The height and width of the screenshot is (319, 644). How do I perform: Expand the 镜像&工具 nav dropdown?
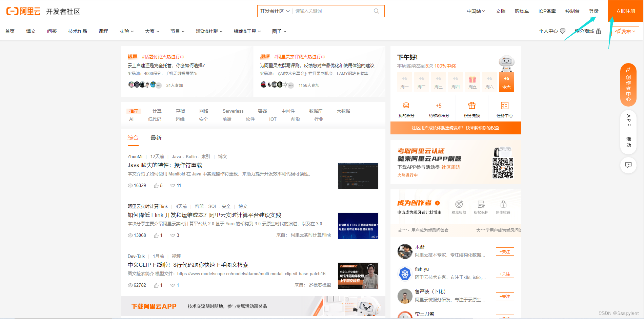click(x=247, y=31)
